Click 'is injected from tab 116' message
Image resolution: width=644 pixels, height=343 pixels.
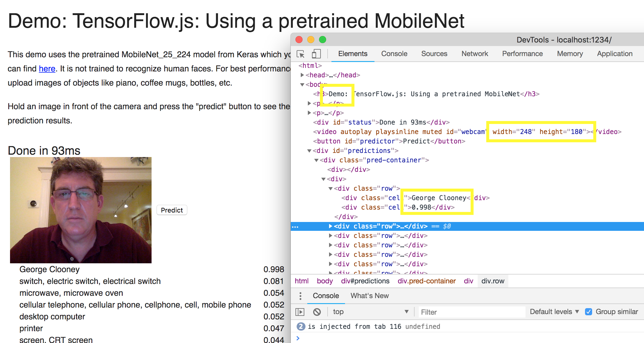(354, 326)
